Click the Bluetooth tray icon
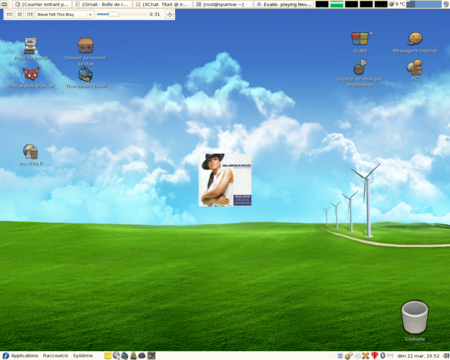The image size is (450, 360). (383, 356)
